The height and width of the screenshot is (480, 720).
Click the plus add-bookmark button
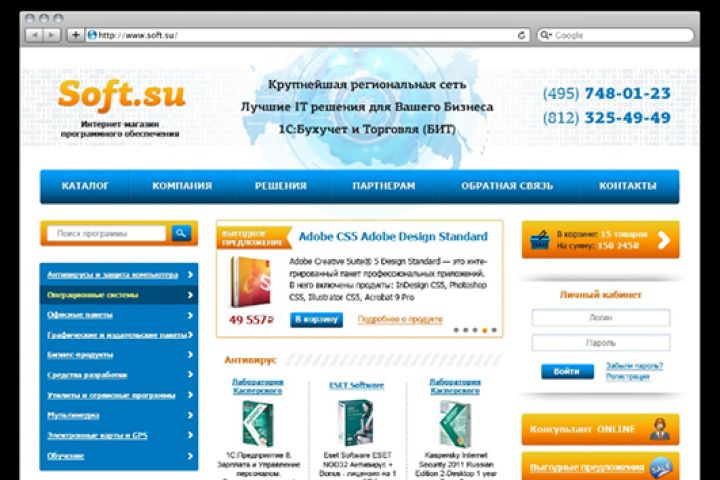pos(75,35)
